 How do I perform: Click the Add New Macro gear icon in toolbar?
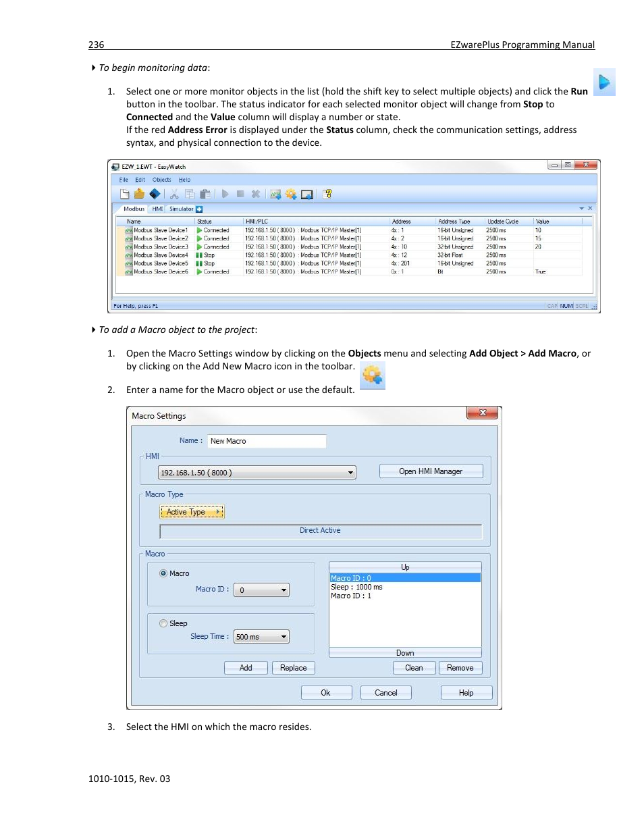click(x=291, y=194)
